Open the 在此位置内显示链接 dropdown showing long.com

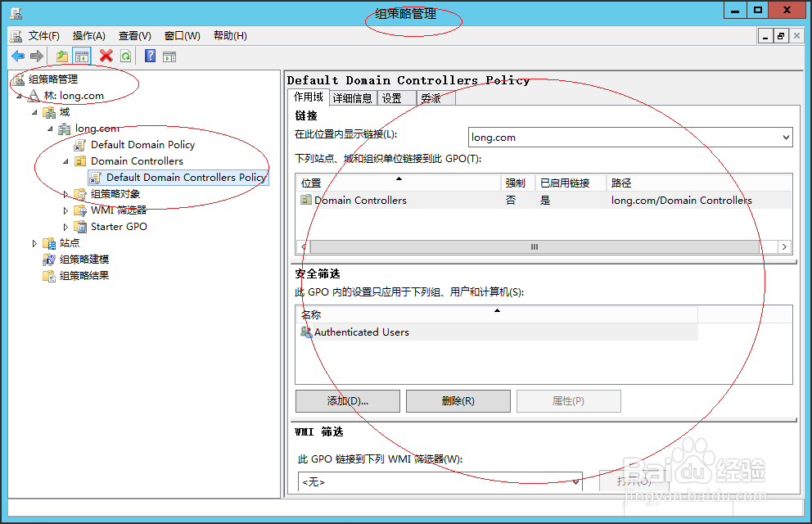630,138
